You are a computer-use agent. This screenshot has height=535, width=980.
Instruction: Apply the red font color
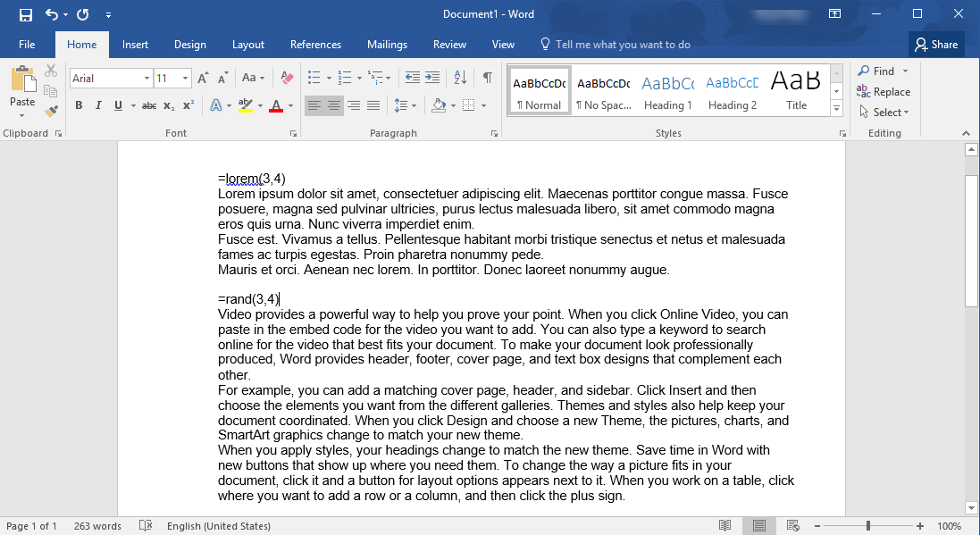coord(276,105)
